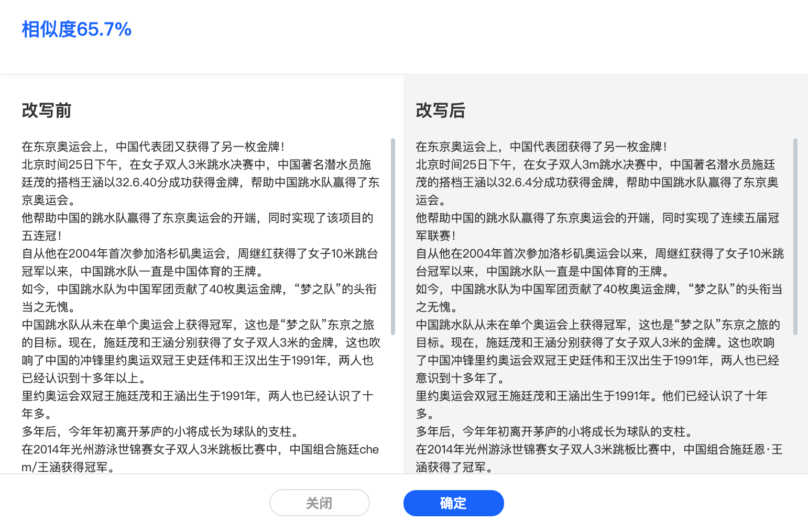The image size is (808, 532).
Task: Click text '他们已经认识了十年' in 改写后
Action: click(x=715, y=396)
